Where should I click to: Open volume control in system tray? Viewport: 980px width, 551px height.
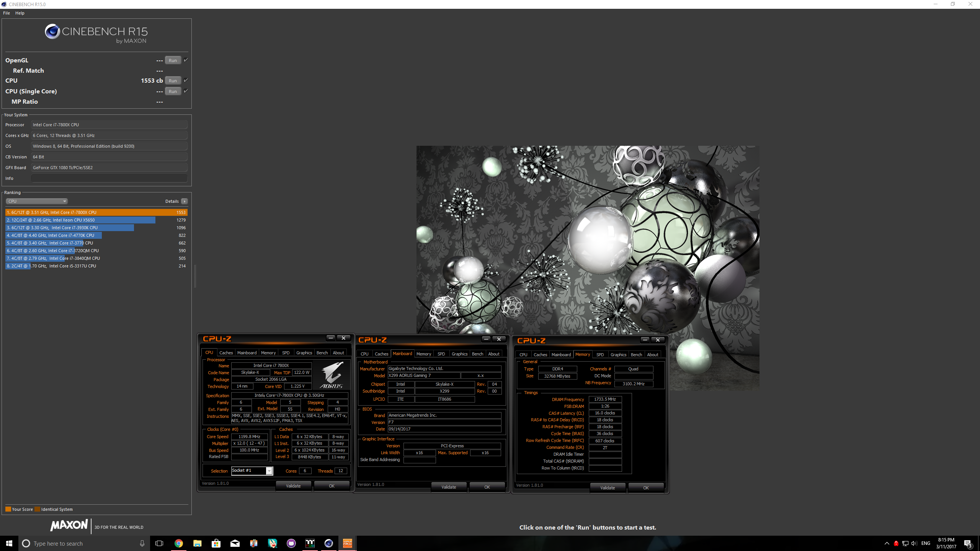tap(914, 543)
